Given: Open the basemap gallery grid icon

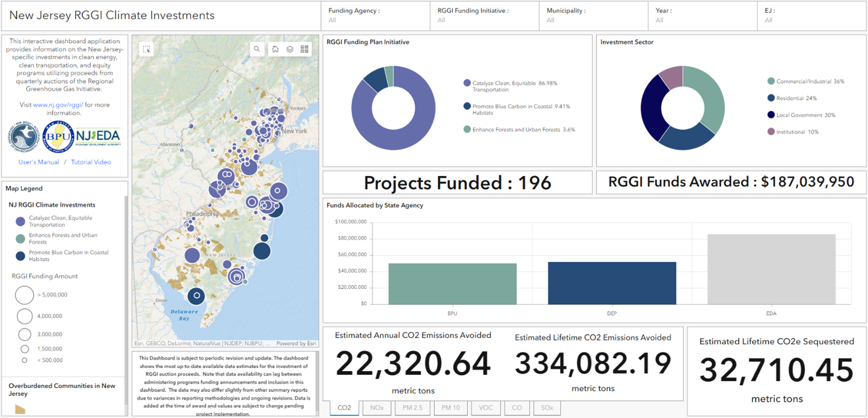Looking at the screenshot, I should pyautogui.click(x=305, y=49).
